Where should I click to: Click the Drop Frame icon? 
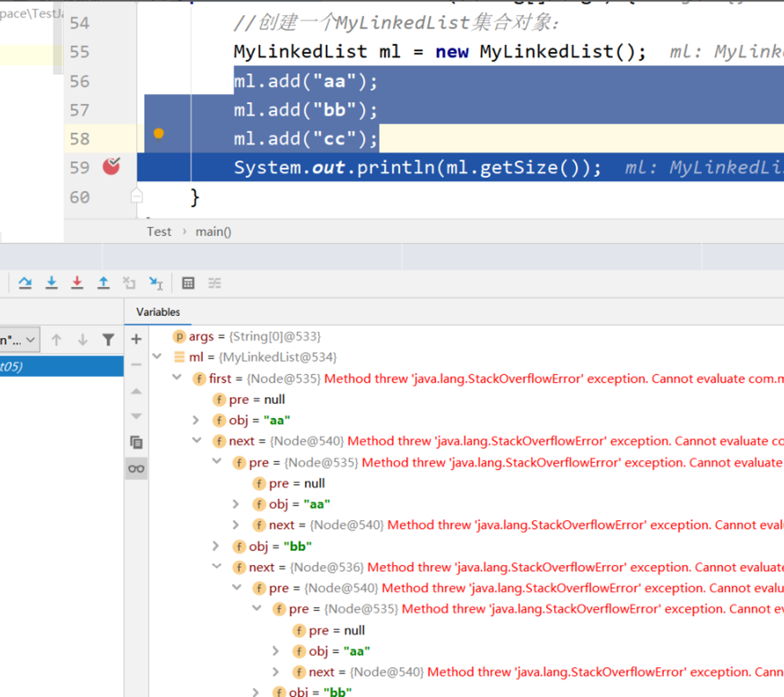(x=129, y=283)
